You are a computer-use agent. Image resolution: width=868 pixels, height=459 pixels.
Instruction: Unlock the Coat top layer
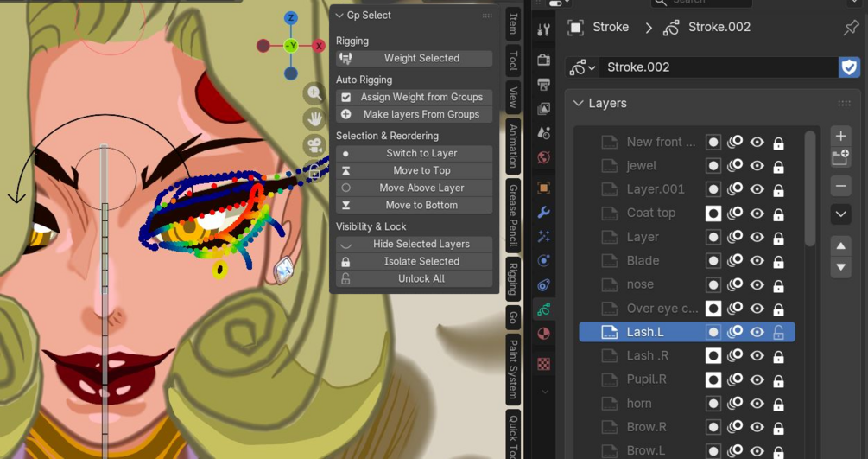(x=778, y=214)
